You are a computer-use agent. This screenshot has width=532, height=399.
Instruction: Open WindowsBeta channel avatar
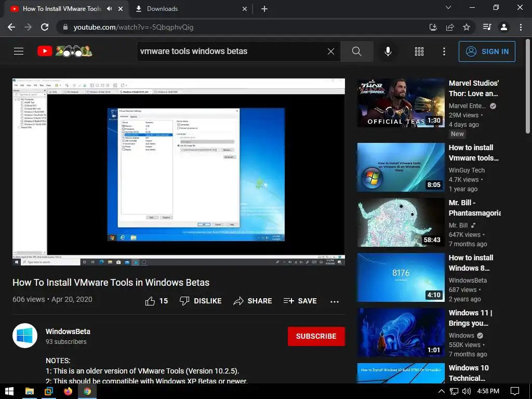(x=25, y=336)
